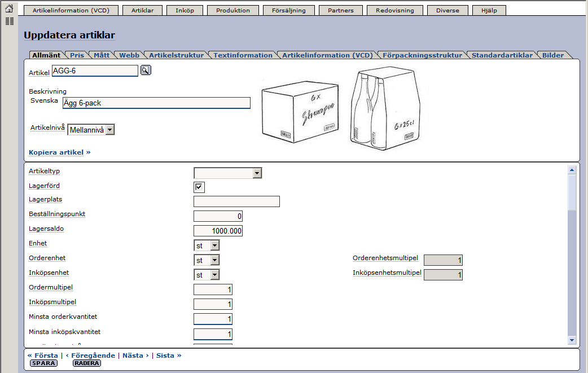This screenshot has height=373, width=588.
Task: Click the Shampoo box illustration
Action: click(x=300, y=112)
